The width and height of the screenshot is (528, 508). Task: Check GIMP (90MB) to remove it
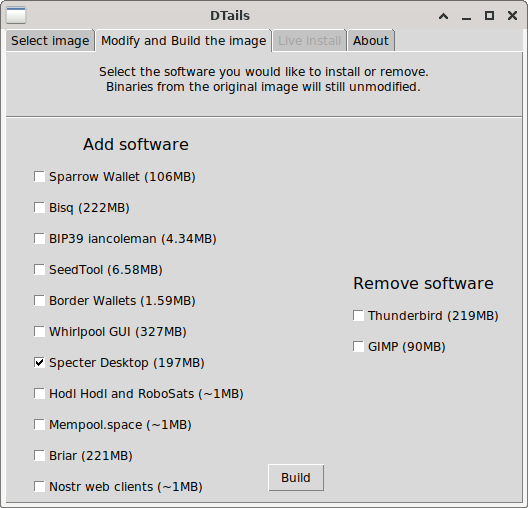(x=358, y=346)
